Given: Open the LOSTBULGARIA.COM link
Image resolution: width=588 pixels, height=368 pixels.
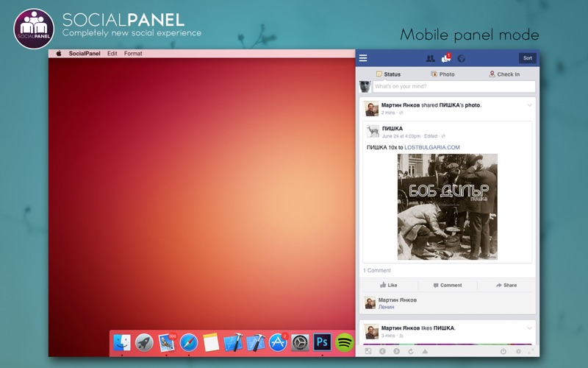Looking at the screenshot, I should (432, 148).
